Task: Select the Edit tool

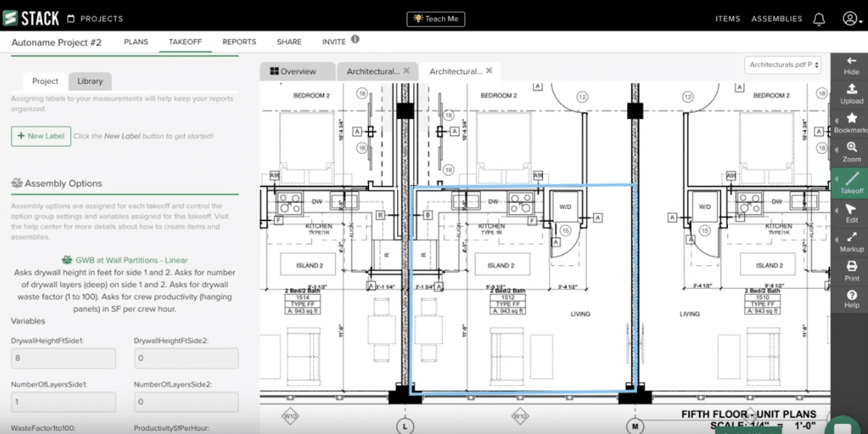Action: (852, 213)
